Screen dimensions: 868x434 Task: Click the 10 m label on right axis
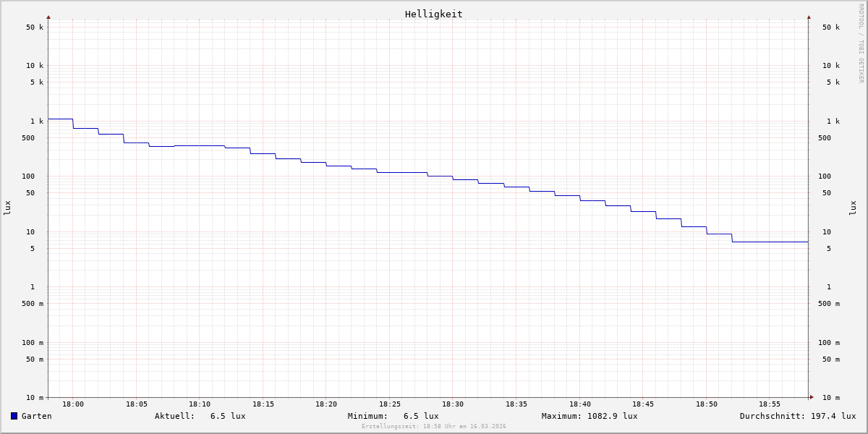point(830,398)
